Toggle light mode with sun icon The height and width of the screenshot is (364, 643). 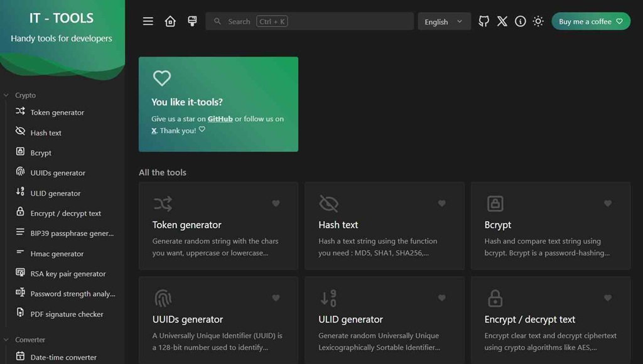point(538,21)
